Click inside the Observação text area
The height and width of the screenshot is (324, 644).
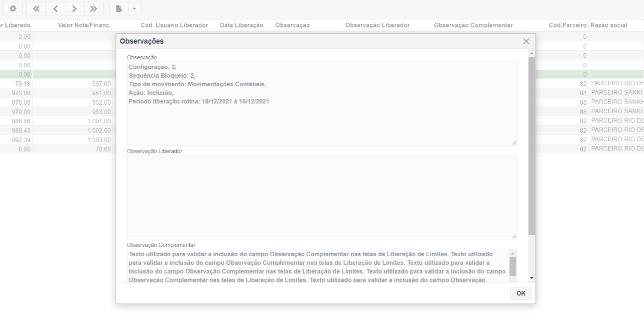click(x=322, y=104)
